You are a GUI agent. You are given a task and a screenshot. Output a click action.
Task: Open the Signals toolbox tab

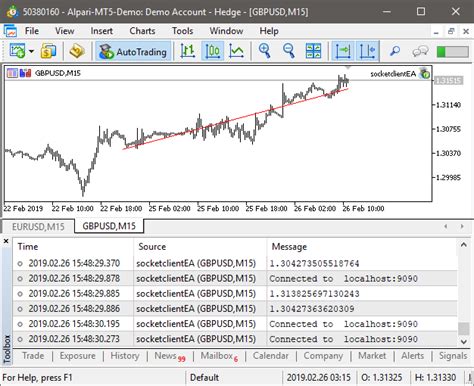coord(453,356)
